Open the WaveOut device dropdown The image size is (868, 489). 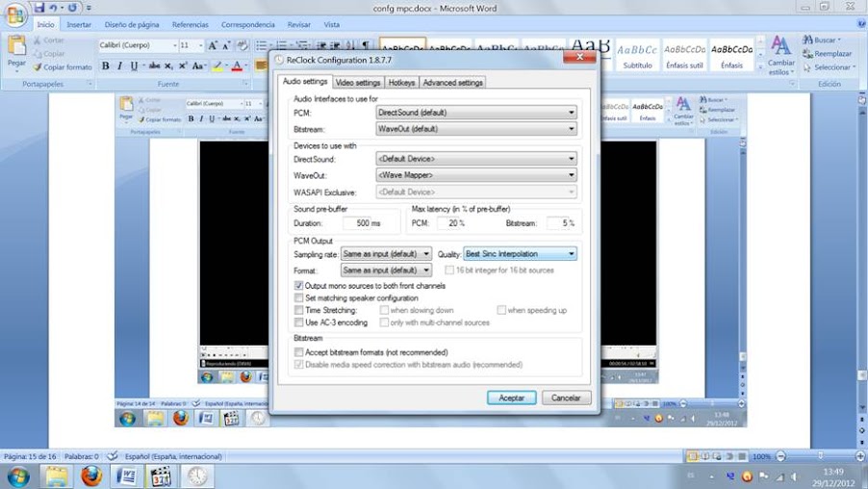pos(476,175)
